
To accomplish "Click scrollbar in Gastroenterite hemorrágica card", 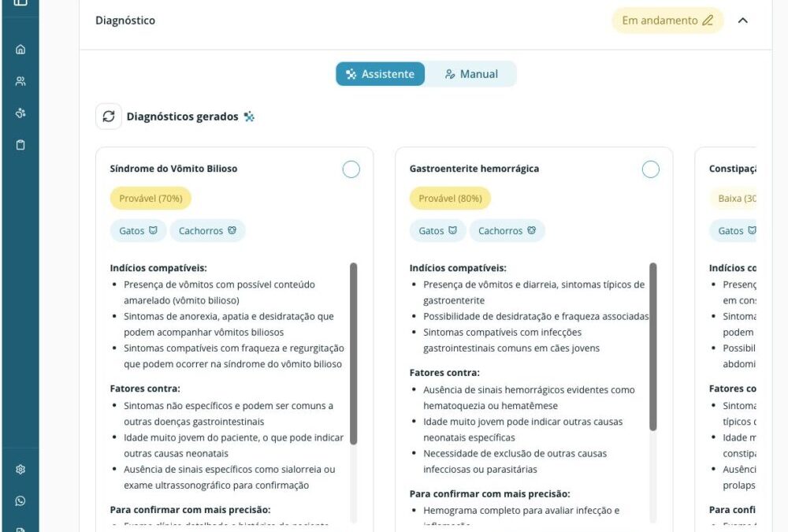I will [652, 347].
